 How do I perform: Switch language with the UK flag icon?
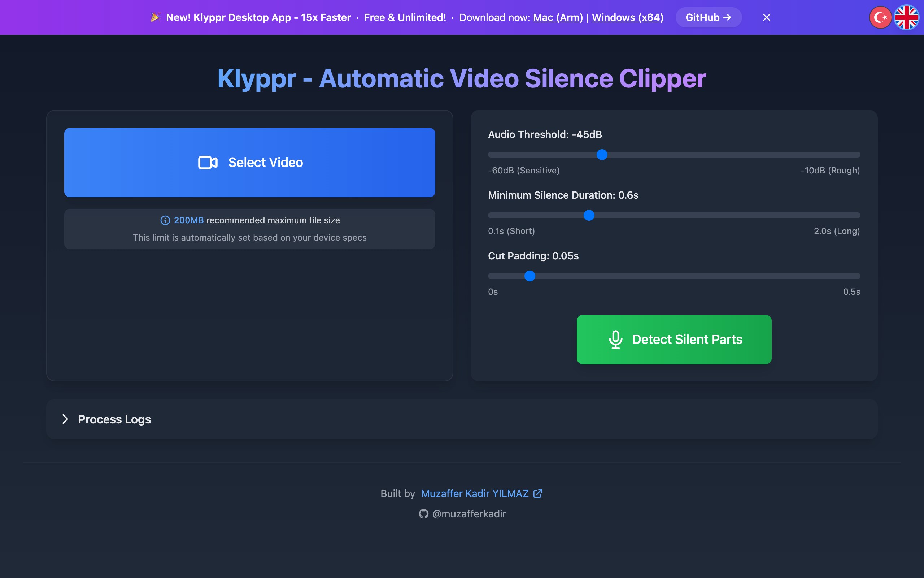[906, 17]
